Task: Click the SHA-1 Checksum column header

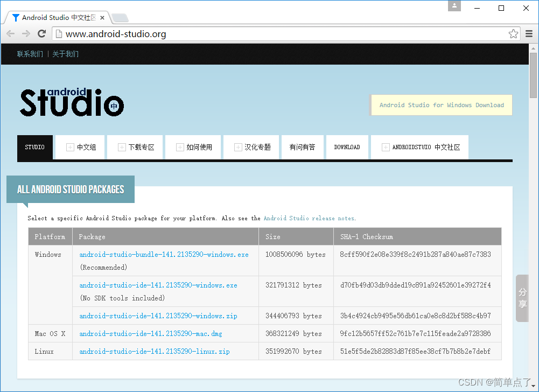Action: pos(417,236)
